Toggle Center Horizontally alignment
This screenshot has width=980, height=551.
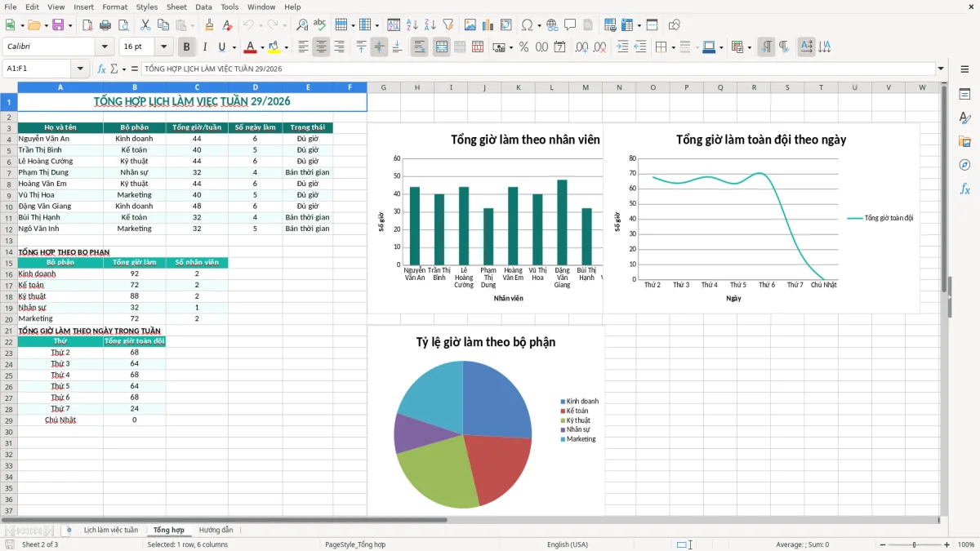click(321, 47)
